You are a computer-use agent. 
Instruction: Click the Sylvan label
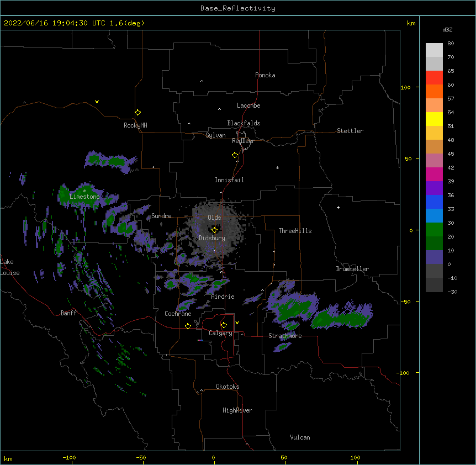click(x=215, y=135)
